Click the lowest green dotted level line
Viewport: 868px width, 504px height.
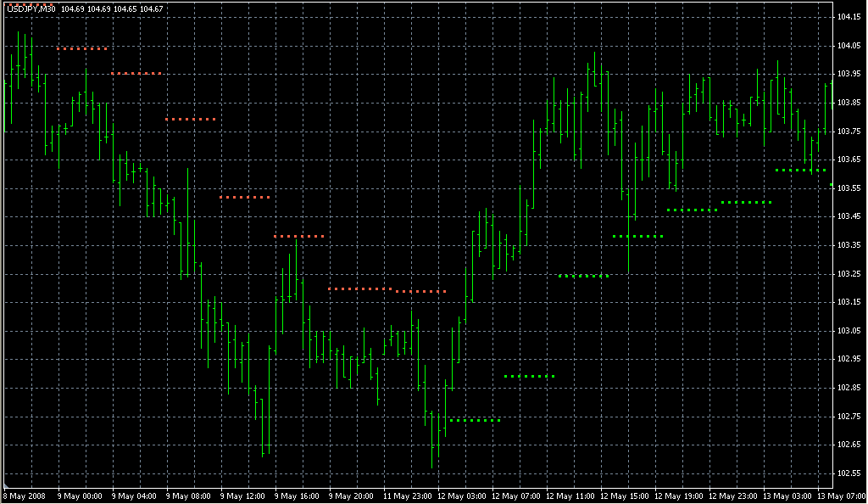coord(475,420)
